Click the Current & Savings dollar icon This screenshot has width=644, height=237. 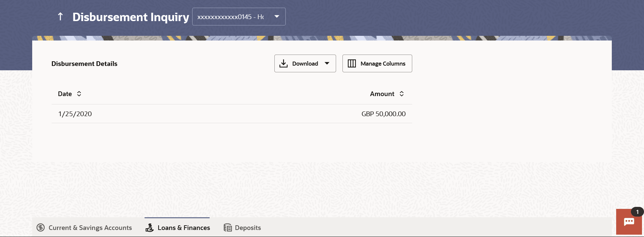pos(41,228)
